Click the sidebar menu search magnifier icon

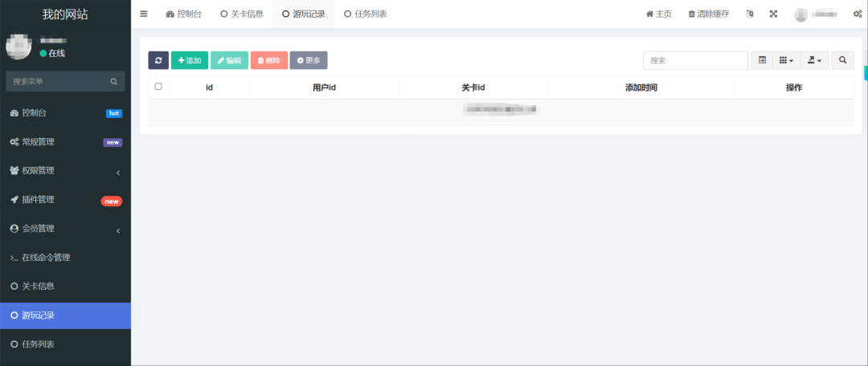pyautogui.click(x=114, y=81)
